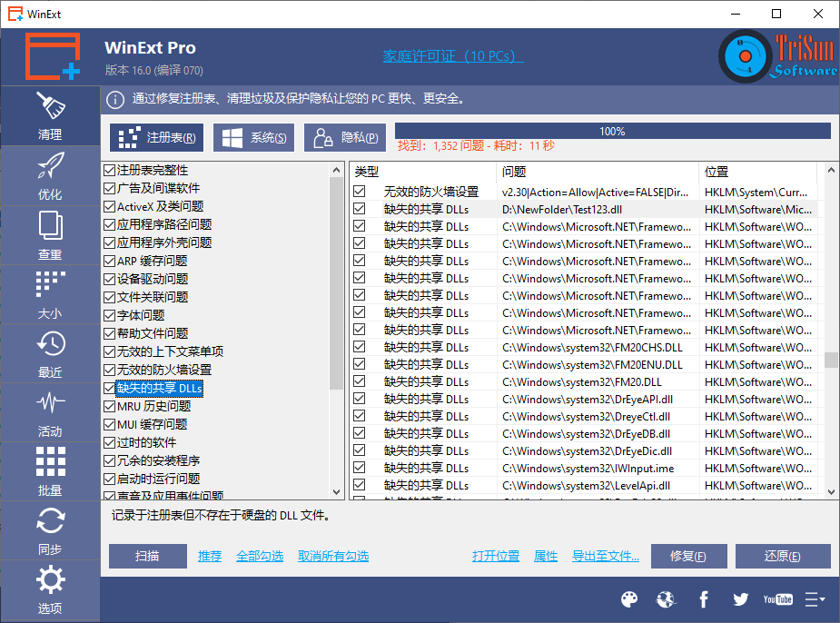Select the DrEyeAPI.dll result row

[x=585, y=399]
